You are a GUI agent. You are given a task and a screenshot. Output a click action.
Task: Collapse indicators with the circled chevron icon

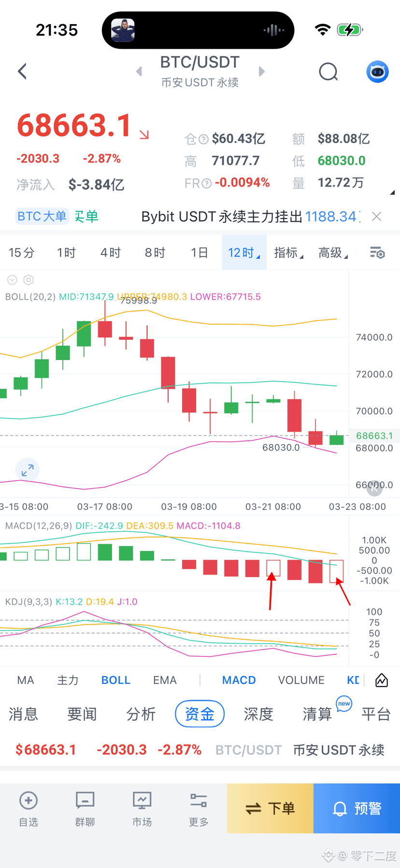coord(13,280)
